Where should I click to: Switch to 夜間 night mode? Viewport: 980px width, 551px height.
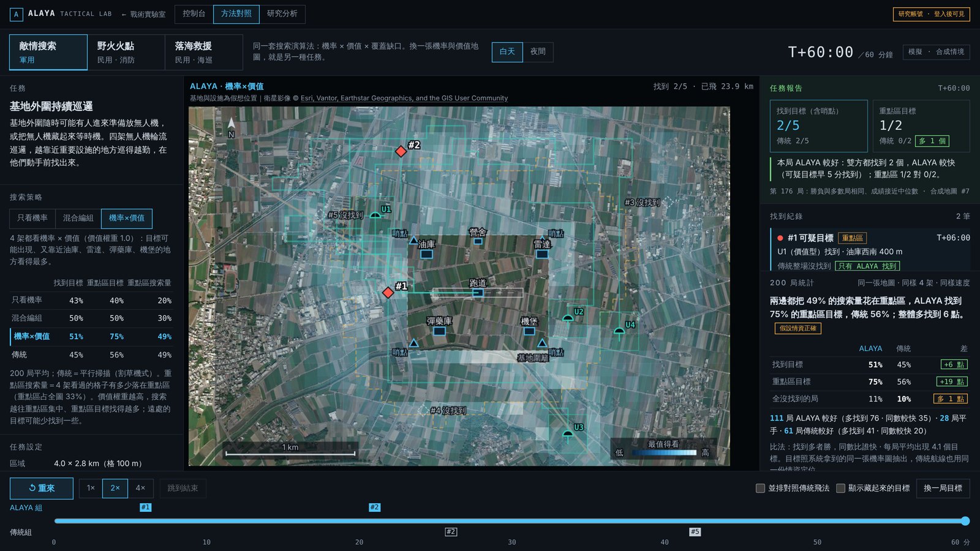[x=538, y=52]
